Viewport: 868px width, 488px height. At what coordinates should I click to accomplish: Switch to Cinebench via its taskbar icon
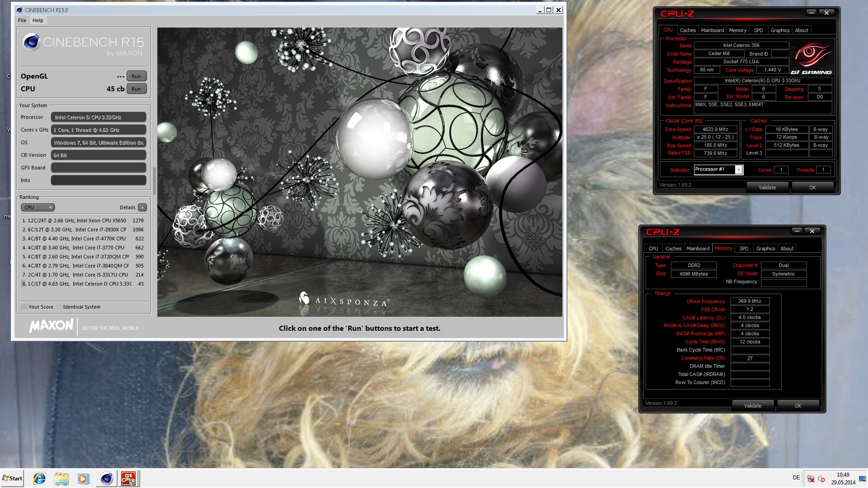107,479
